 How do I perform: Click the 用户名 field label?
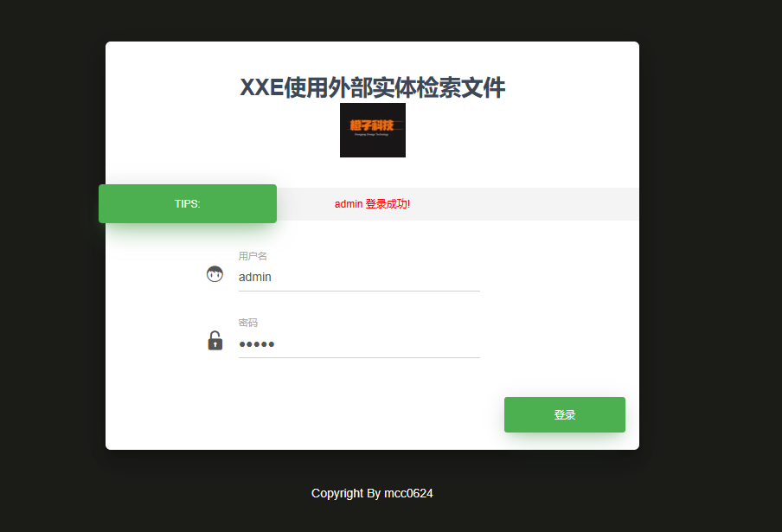point(253,256)
